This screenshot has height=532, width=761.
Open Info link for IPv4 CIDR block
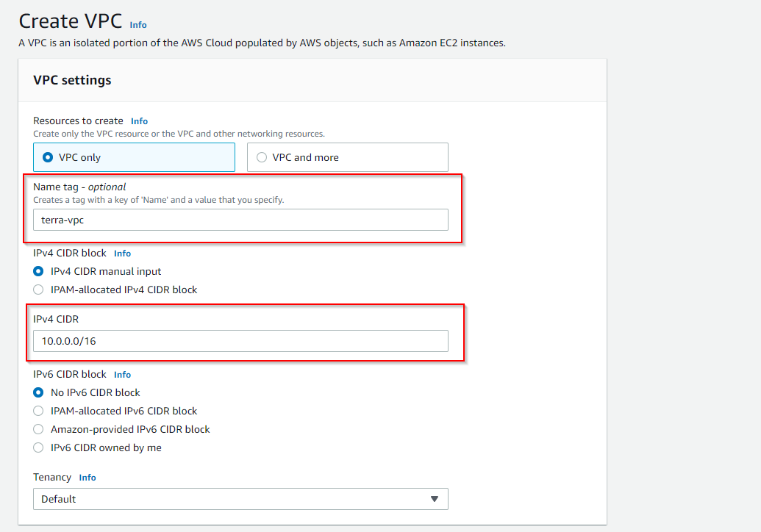click(122, 254)
